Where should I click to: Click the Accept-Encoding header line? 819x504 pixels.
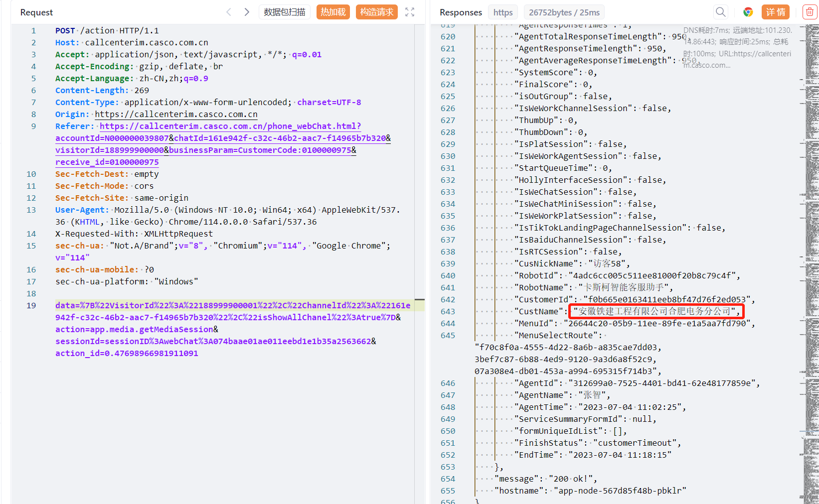139,66
